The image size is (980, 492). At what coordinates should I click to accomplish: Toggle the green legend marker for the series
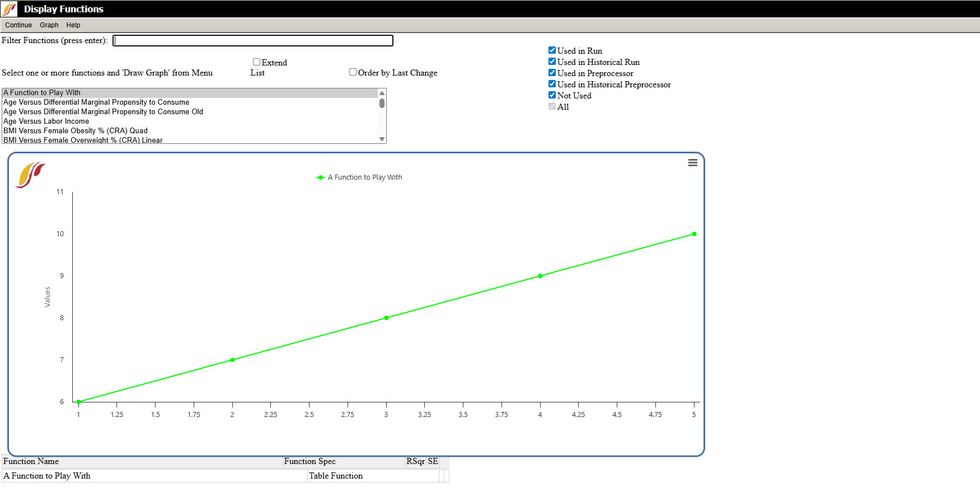tap(321, 177)
